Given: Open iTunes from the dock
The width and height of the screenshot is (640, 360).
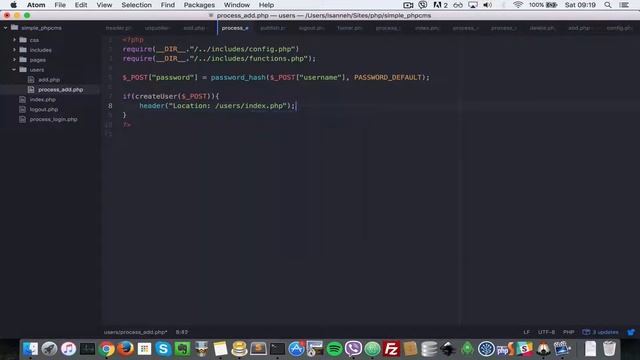Looking at the screenshot, I should (x=68, y=349).
